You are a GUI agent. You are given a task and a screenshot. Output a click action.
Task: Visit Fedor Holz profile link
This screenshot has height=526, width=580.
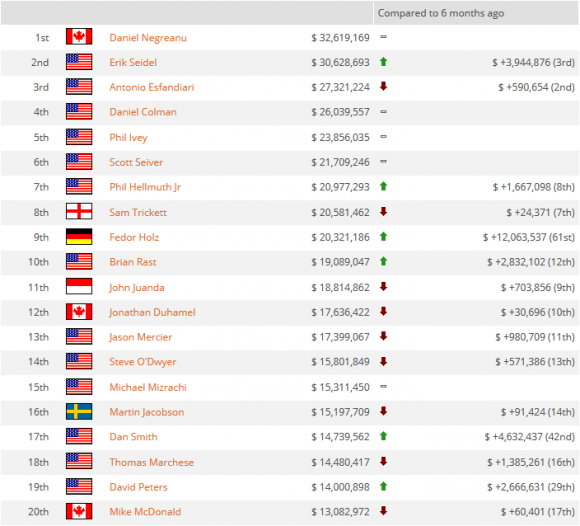pos(134,237)
